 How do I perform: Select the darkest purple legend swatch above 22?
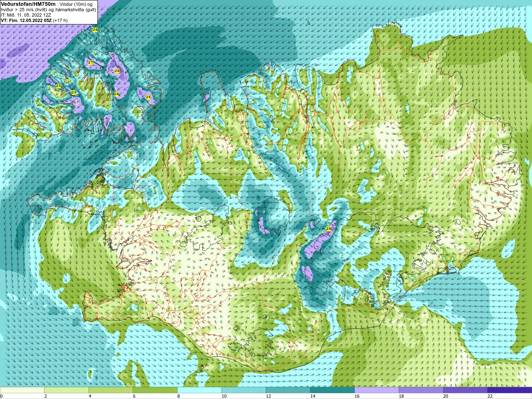510,390
